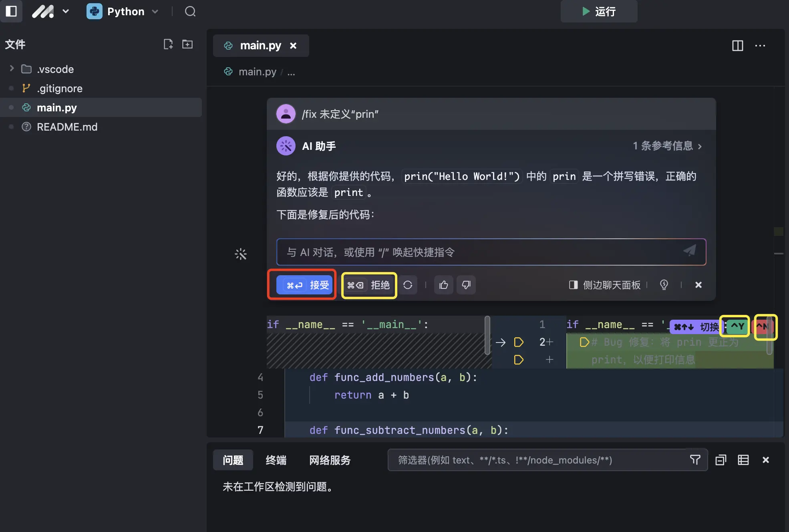Regenerate the AI response
The width and height of the screenshot is (789, 532).
pos(408,285)
